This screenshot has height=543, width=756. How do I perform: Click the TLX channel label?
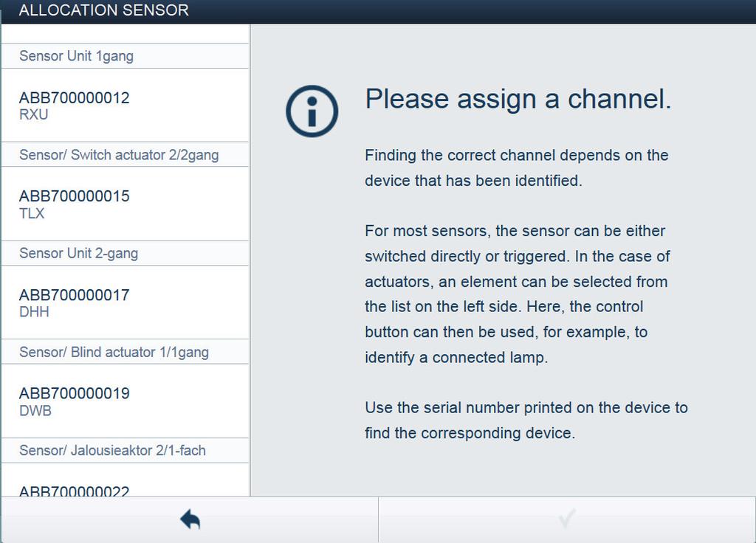tap(32, 213)
